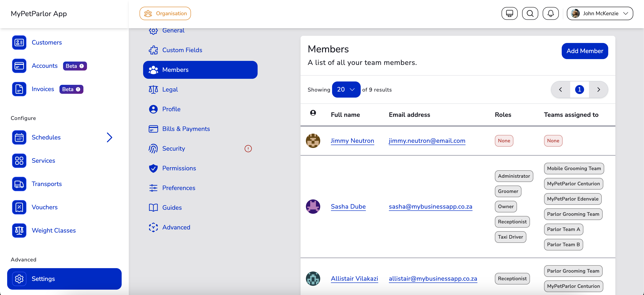Expand the Schedules chevron arrow
Screen dimensions: 644x295
[x=109, y=137]
